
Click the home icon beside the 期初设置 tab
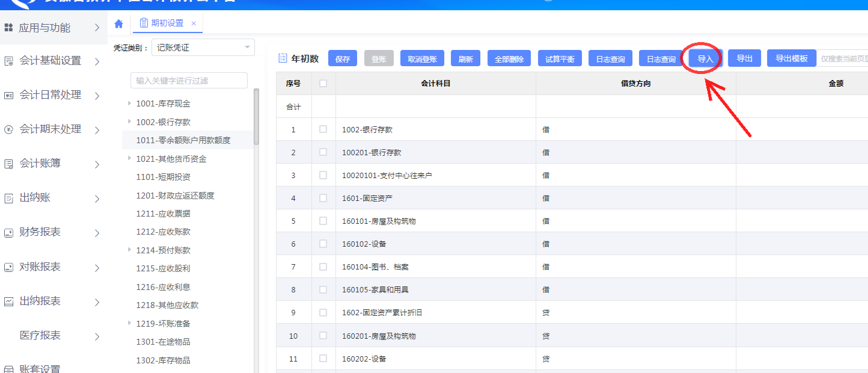coord(118,23)
